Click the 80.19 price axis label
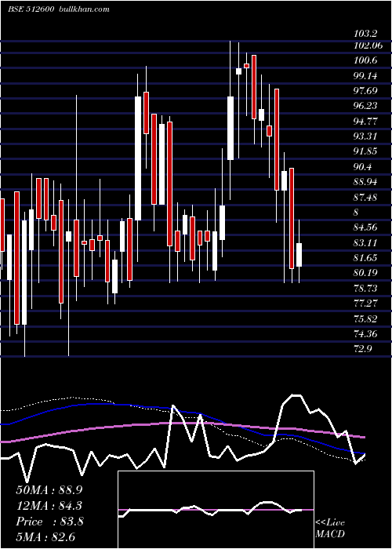The width and height of the screenshot is (392, 549). click(365, 273)
